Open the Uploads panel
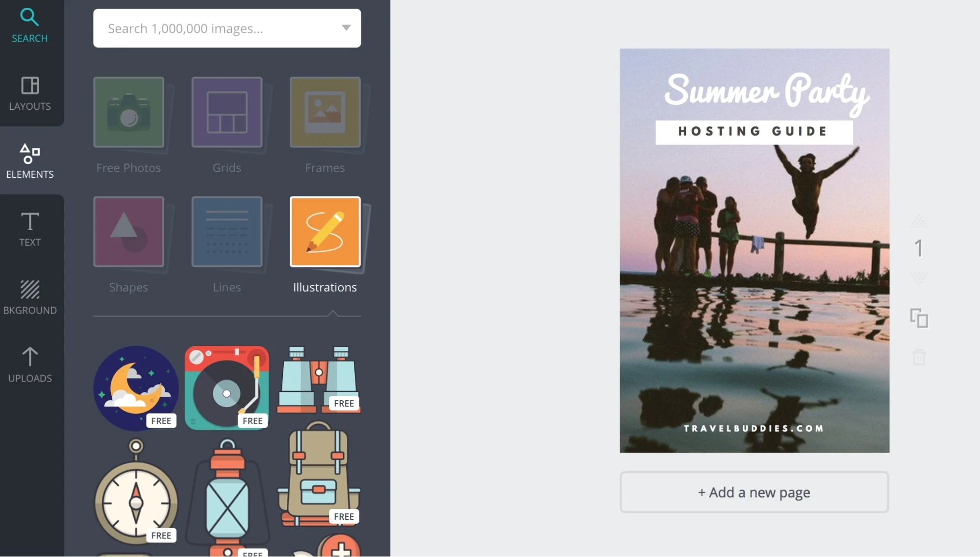This screenshot has height=557, width=980. [x=29, y=364]
